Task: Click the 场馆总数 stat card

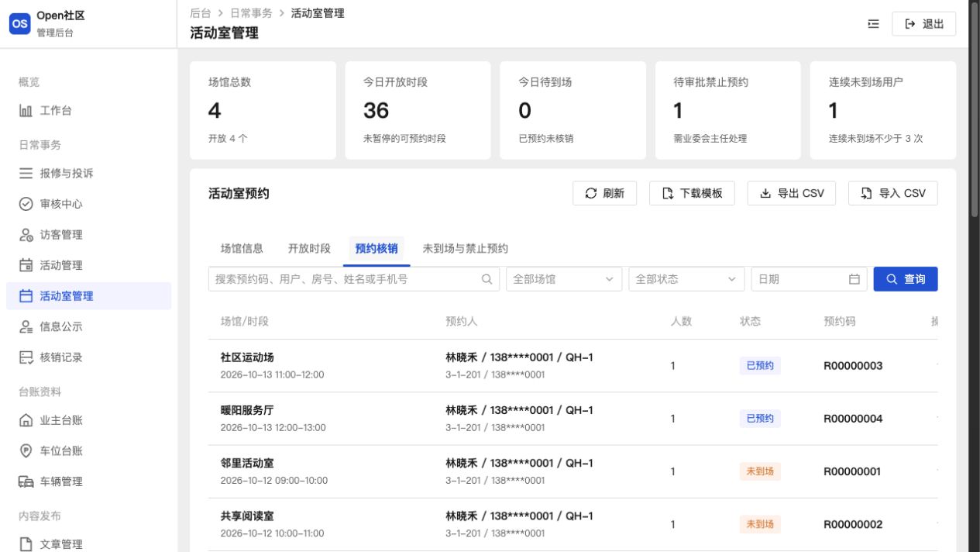Action: (263, 110)
